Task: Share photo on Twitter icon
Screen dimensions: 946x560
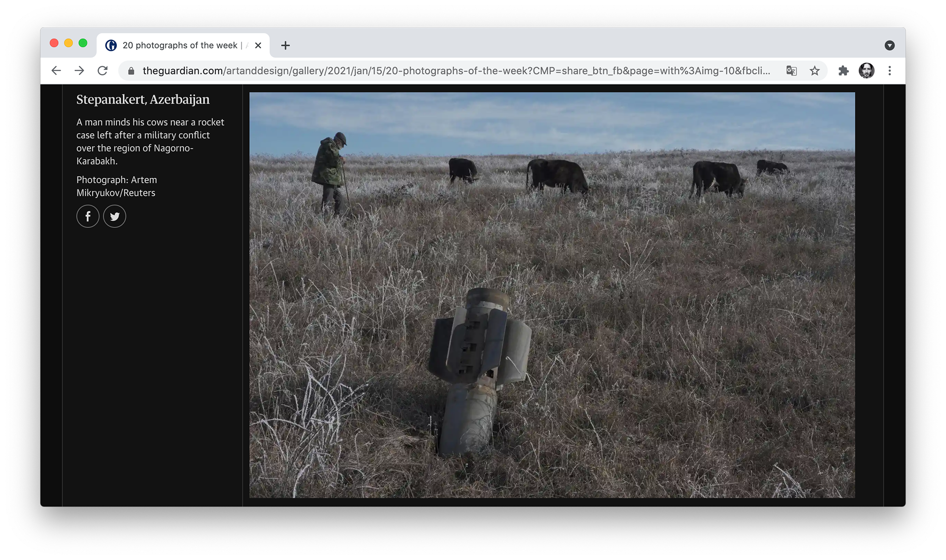Action: [115, 216]
